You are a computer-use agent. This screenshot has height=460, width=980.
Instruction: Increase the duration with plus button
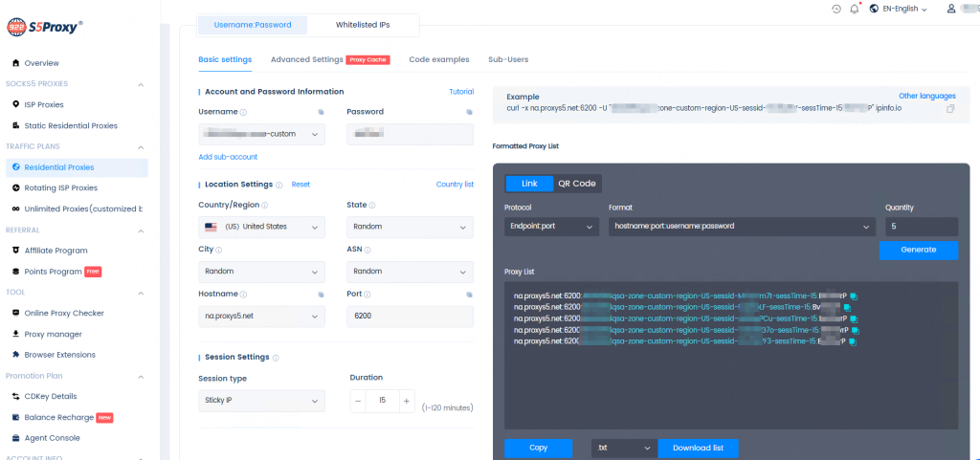pyautogui.click(x=406, y=400)
